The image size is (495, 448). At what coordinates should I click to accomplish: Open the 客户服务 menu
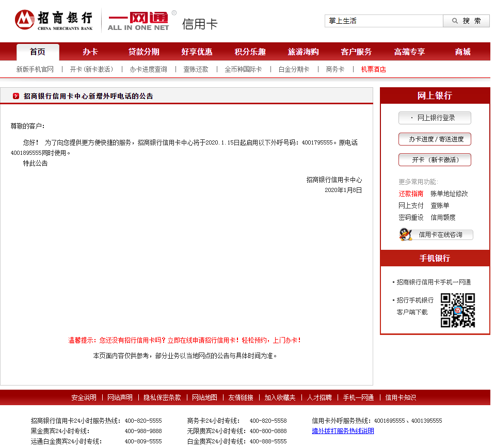pyautogui.click(x=356, y=52)
